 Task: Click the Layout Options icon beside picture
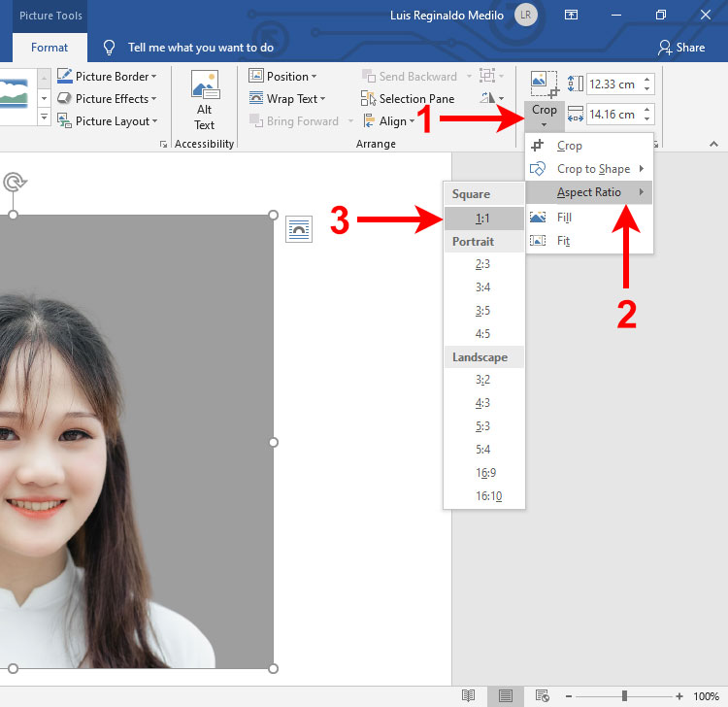299,229
